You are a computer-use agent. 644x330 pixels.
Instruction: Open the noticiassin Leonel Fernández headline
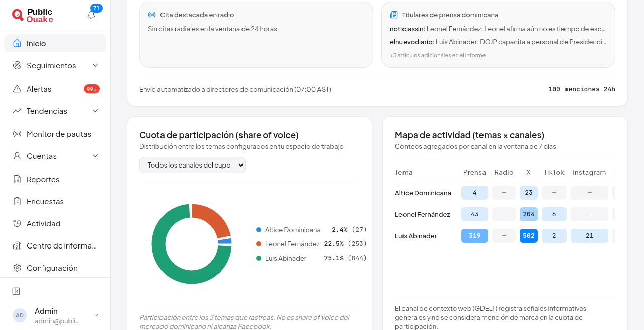point(498,29)
